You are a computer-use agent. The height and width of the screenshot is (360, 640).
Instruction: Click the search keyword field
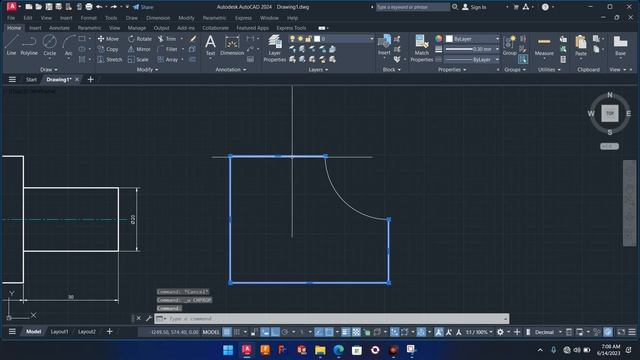[x=412, y=7]
